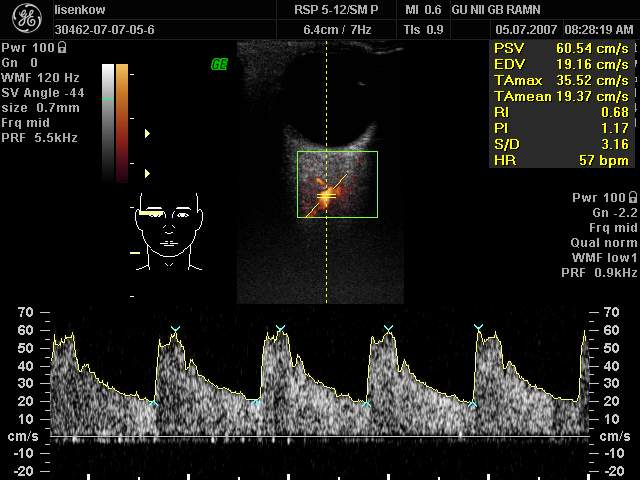Click the third cyan end diastolic caliper
Screen dimensions: 640x480
click(366, 404)
